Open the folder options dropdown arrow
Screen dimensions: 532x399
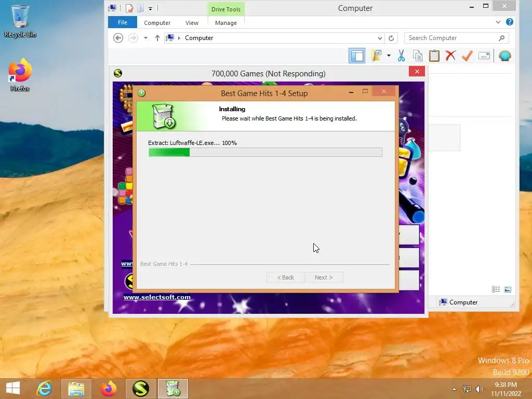coord(389,56)
